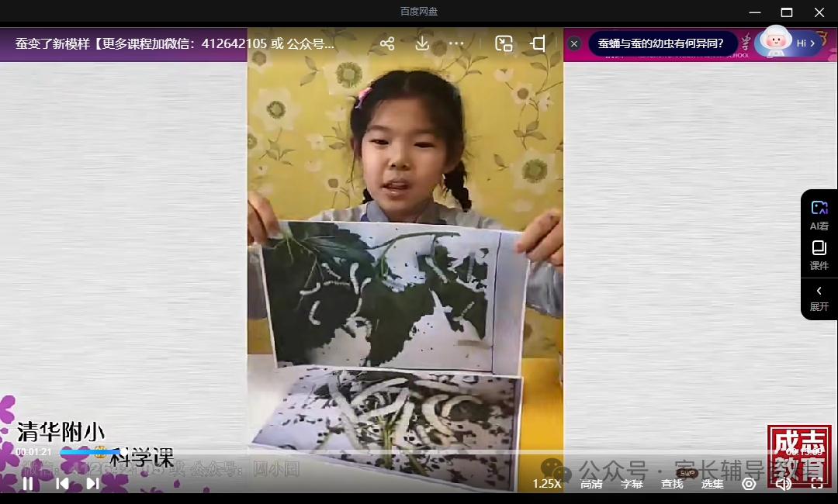Click the share icon in top bar
838x504 pixels.
click(387, 43)
